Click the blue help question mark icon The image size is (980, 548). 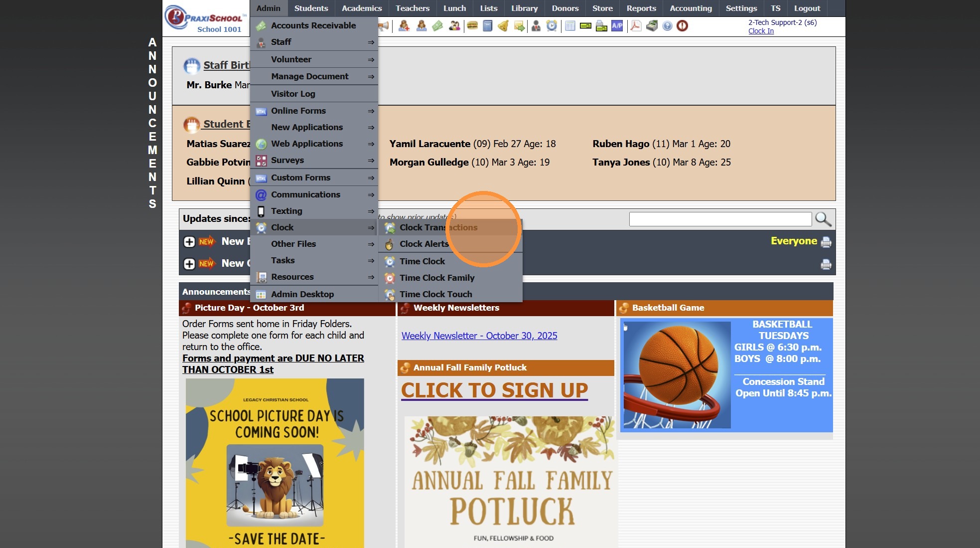click(667, 25)
